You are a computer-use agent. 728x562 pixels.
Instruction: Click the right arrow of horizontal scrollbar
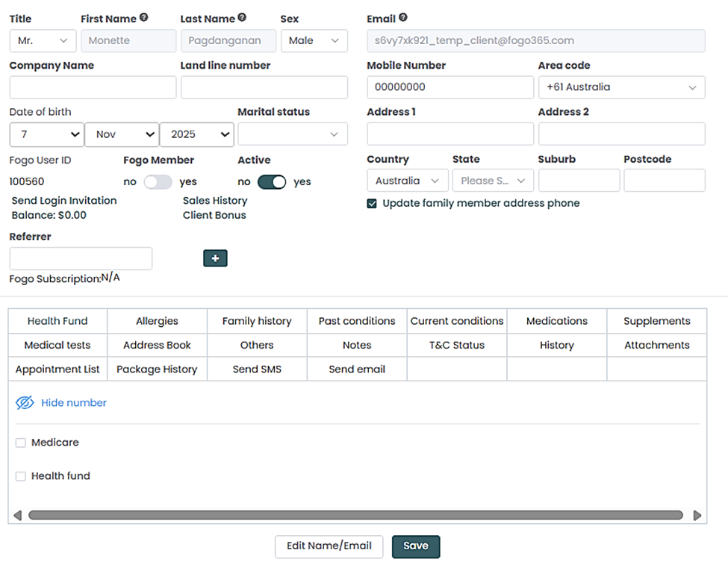click(697, 515)
